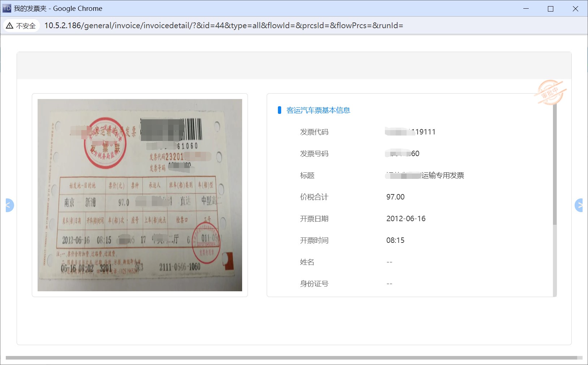Image resolution: width=588 pixels, height=365 pixels.
Task: Select the '发票代码' field label
Action: (314, 132)
